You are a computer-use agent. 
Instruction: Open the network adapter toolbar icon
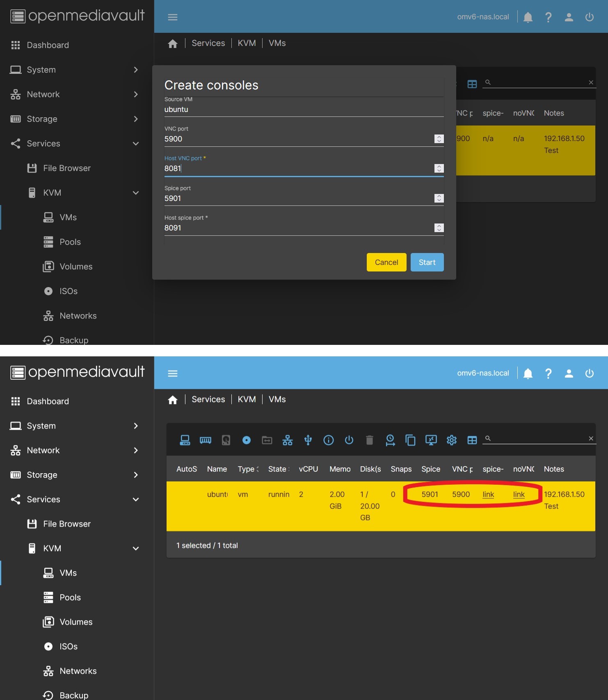coord(288,440)
